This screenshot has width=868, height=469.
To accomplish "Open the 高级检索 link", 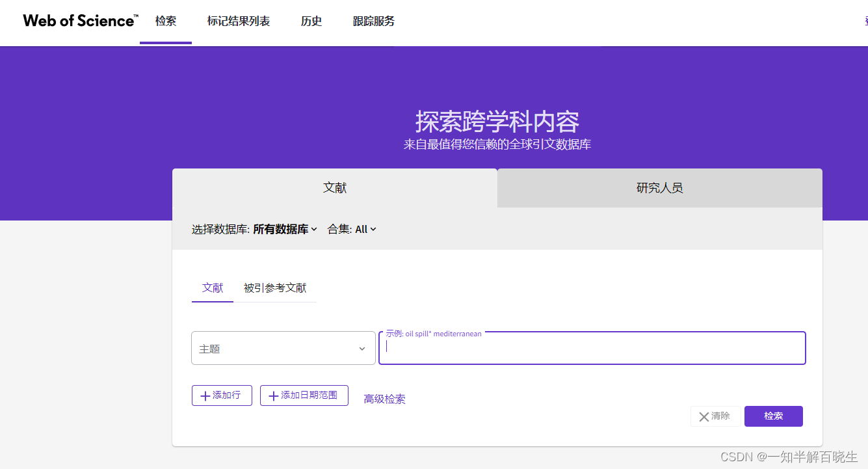I will coord(385,399).
